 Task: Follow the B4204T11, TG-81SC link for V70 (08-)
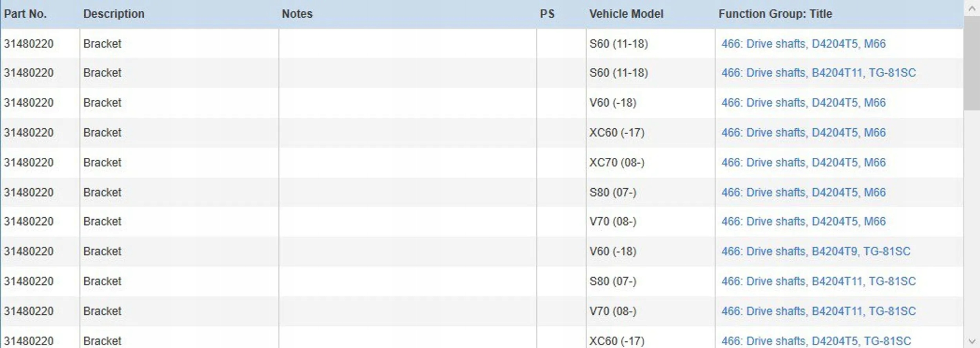(818, 311)
